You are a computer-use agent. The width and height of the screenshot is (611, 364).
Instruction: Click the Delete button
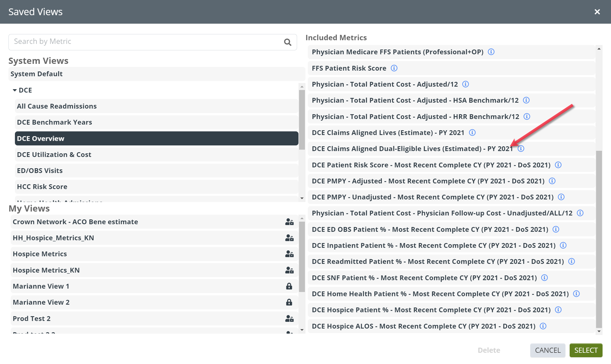tap(489, 350)
